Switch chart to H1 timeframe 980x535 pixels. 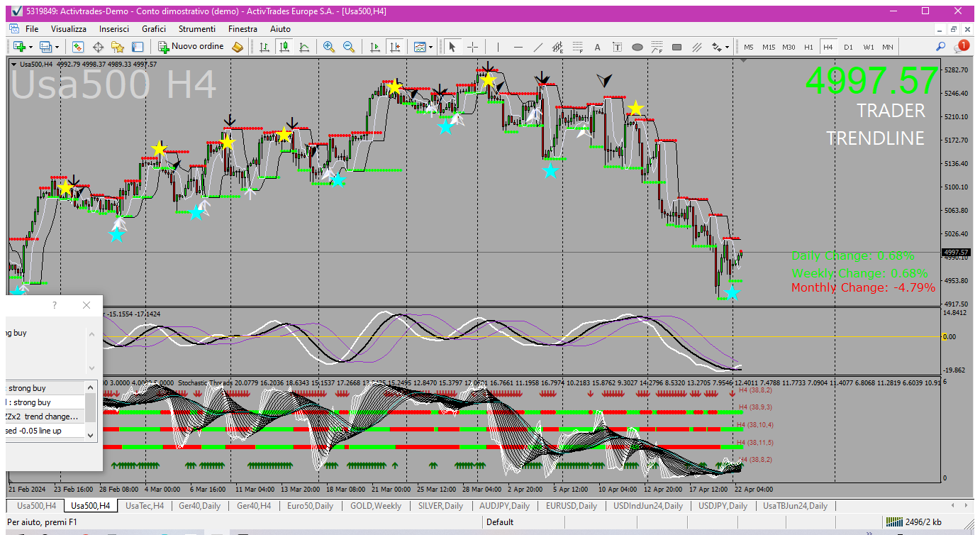808,47
